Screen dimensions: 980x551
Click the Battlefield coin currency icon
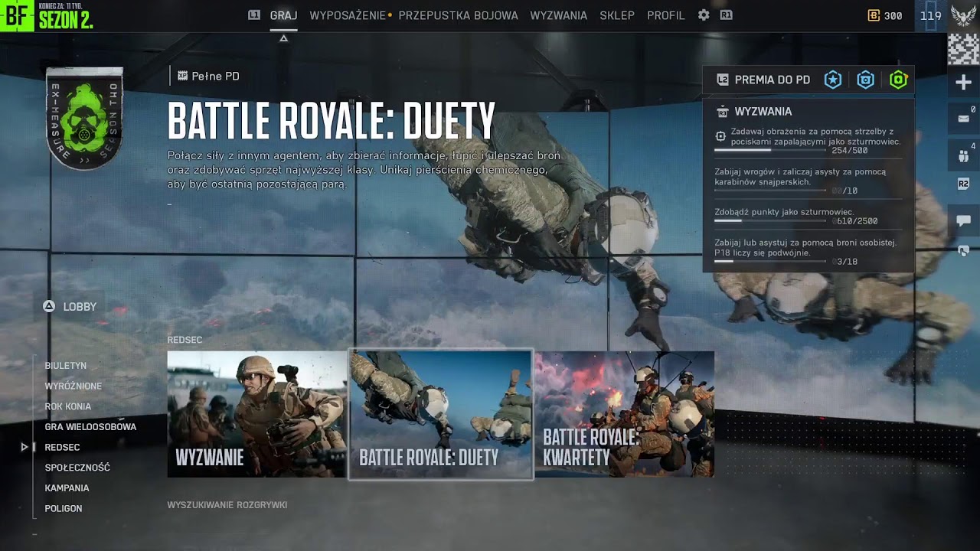coord(874,15)
